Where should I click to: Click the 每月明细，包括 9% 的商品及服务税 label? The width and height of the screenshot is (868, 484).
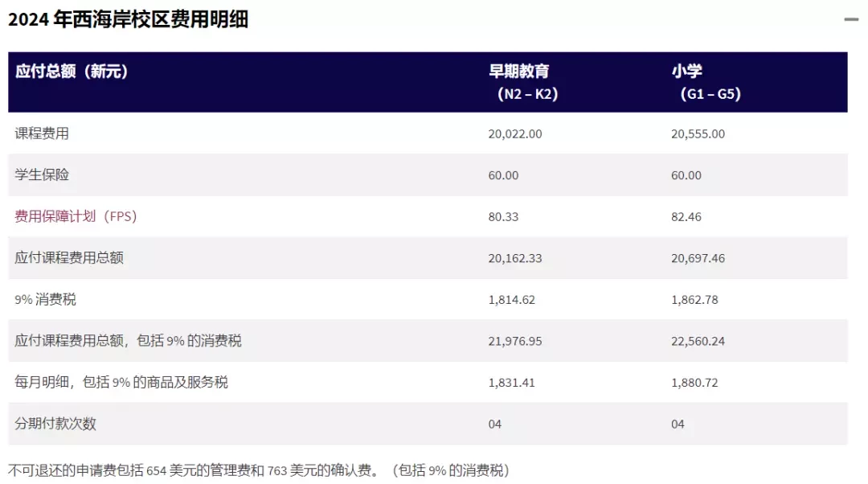[121, 382]
